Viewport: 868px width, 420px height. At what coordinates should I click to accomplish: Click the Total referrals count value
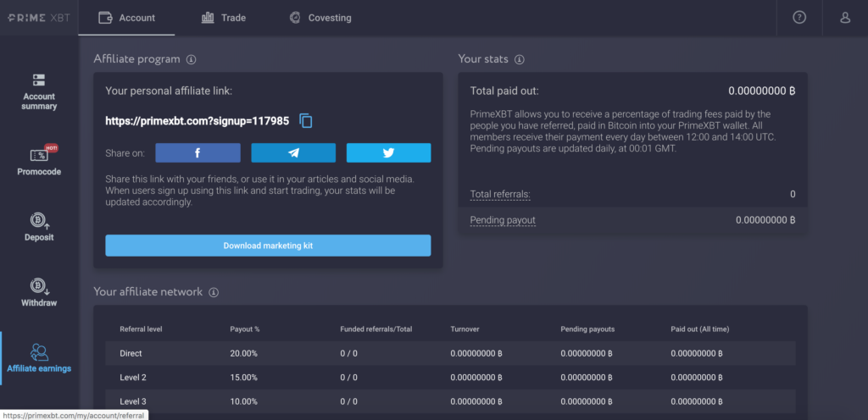point(793,194)
